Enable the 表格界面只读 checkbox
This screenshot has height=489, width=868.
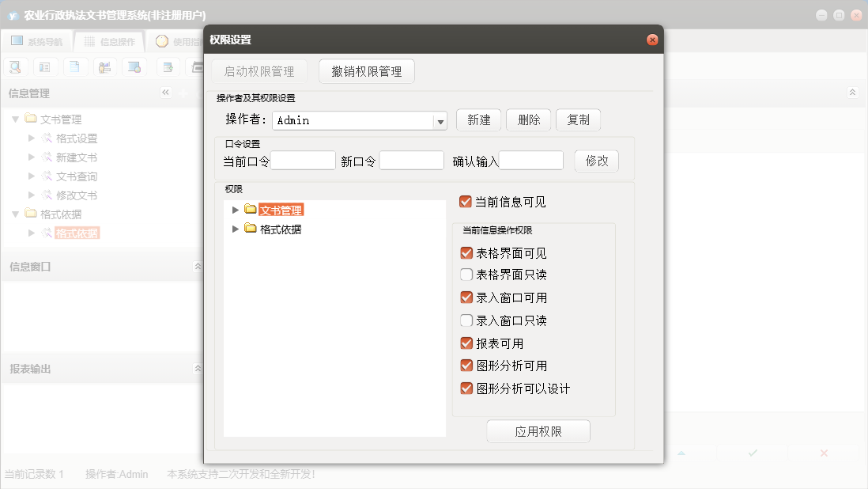(466, 275)
